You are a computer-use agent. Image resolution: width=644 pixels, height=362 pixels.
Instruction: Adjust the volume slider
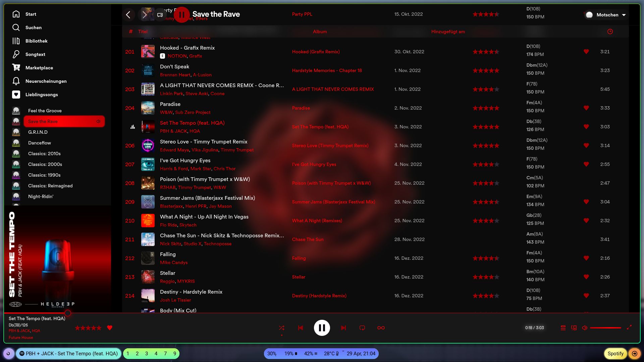pos(605,328)
